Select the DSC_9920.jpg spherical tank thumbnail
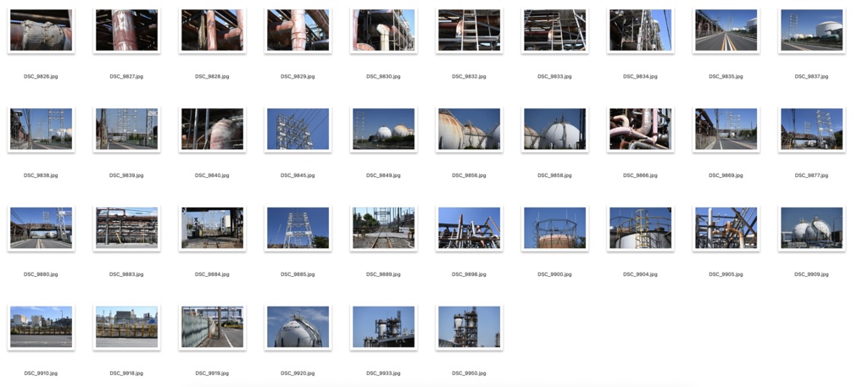 [x=298, y=327]
